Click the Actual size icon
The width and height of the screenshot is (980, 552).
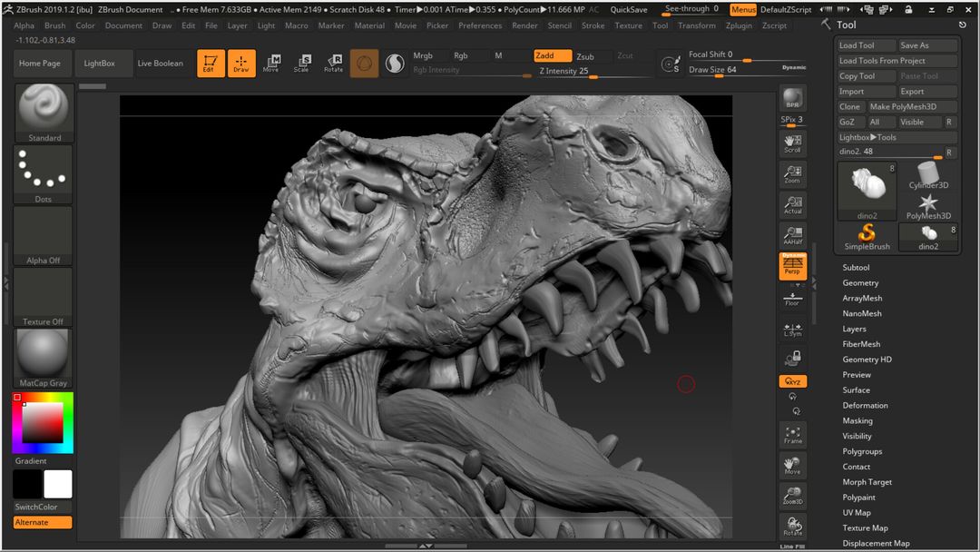click(792, 204)
